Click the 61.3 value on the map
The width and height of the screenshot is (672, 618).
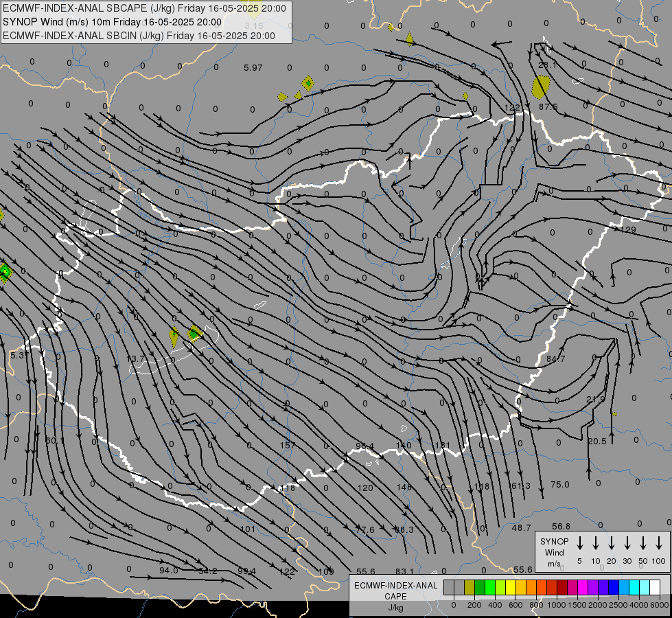pos(521,485)
